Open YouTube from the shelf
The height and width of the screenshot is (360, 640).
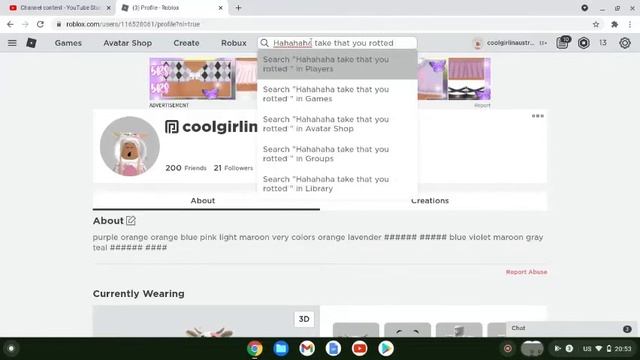tap(360, 349)
